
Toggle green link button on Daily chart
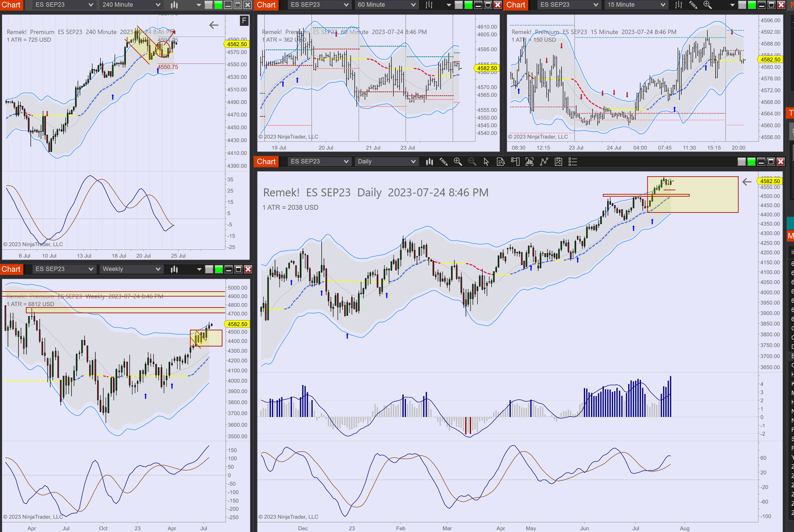tap(751, 162)
